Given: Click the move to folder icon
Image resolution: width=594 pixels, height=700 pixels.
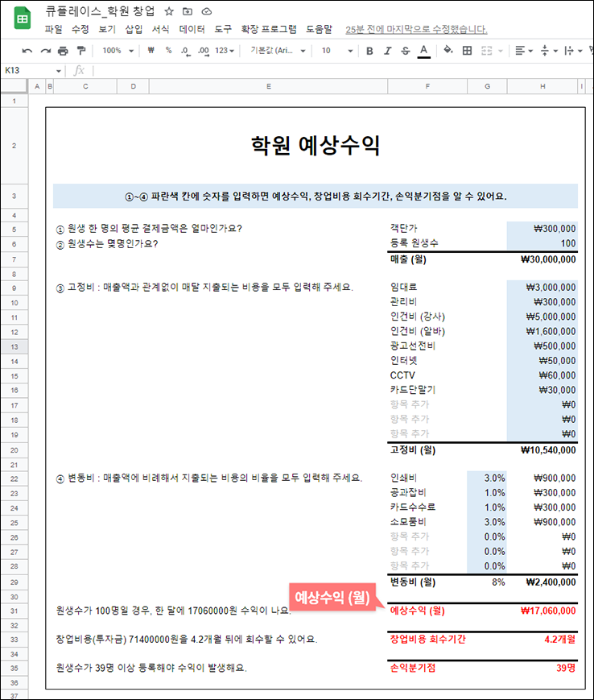Looking at the screenshot, I should [x=188, y=12].
